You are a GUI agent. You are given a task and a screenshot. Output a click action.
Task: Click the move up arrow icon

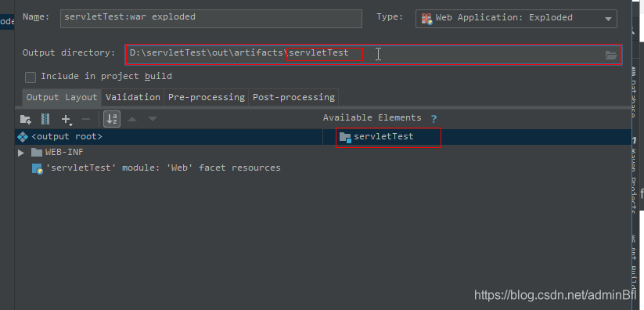click(x=132, y=119)
